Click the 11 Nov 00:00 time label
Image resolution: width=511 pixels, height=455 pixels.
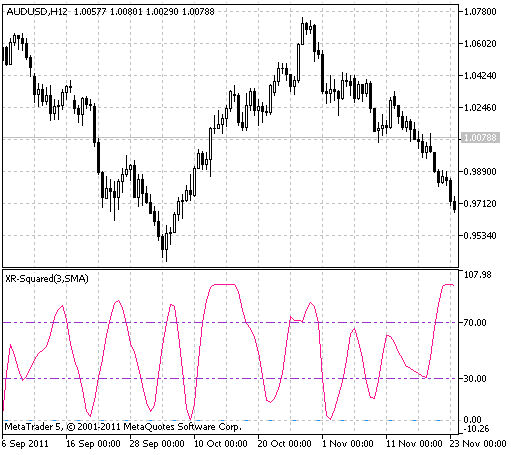[x=414, y=444]
